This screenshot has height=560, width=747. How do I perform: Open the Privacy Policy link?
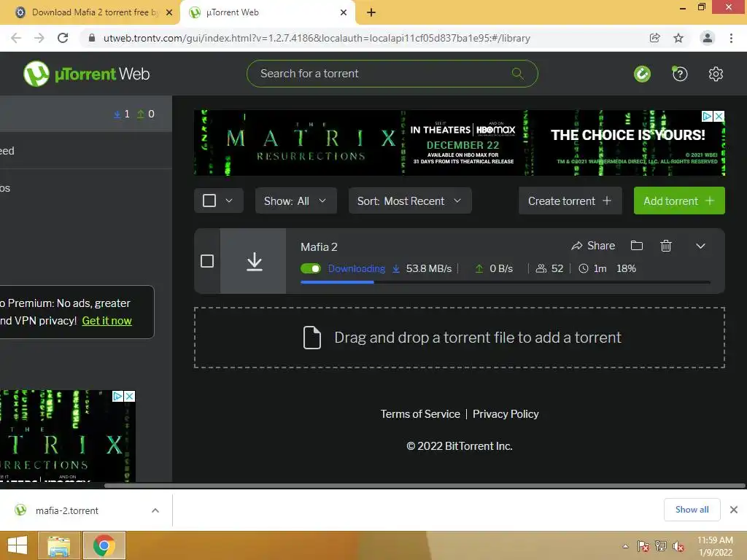pos(506,414)
